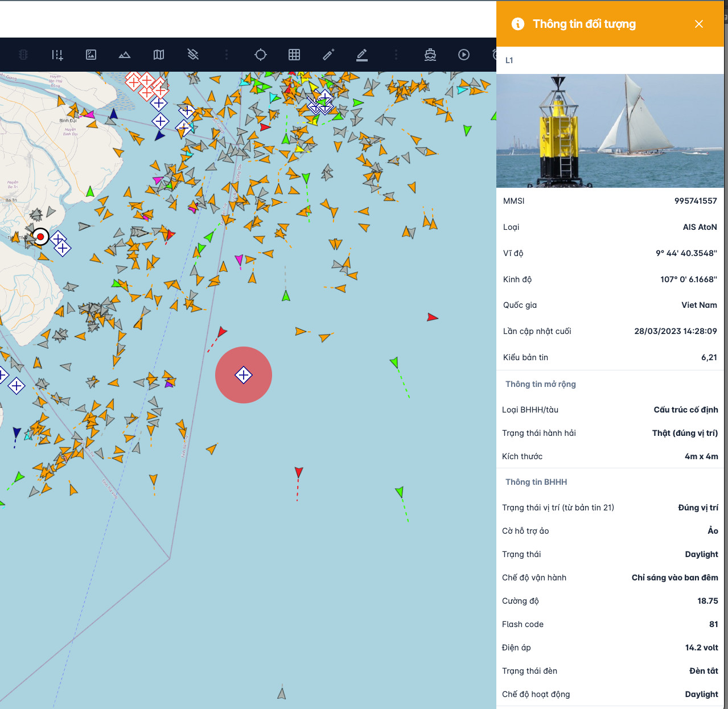Open the folded map icon
The width and height of the screenshot is (728, 709).
[159, 55]
